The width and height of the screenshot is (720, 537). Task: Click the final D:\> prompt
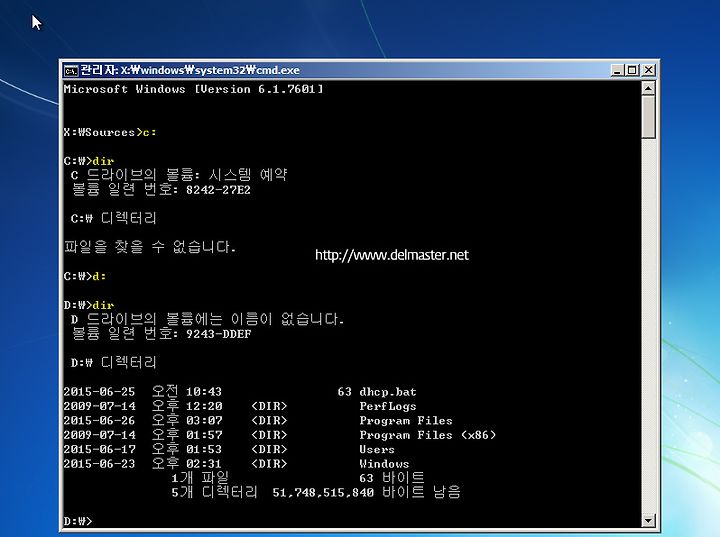(x=78, y=521)
